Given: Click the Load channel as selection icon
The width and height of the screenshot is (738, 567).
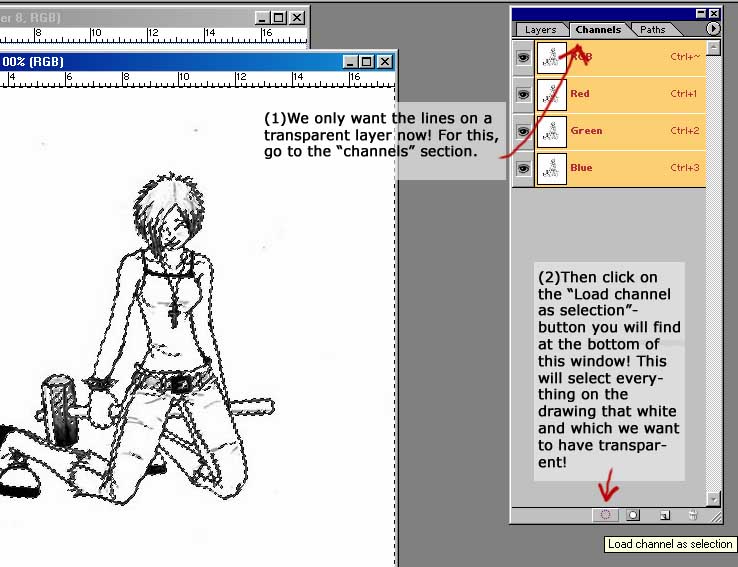Looking at the screenshot, I should 605,515.
